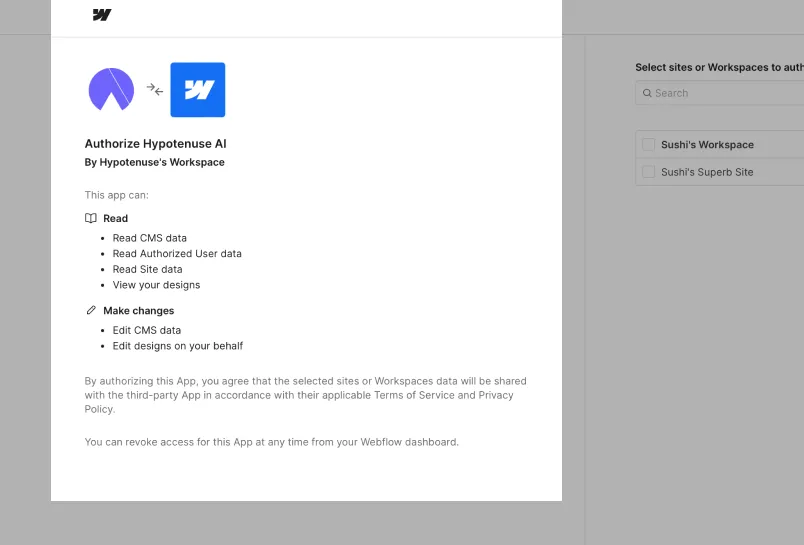Click the "Read Site data" permission
Viewport: 804px width, 545px height.
[148, 269]
